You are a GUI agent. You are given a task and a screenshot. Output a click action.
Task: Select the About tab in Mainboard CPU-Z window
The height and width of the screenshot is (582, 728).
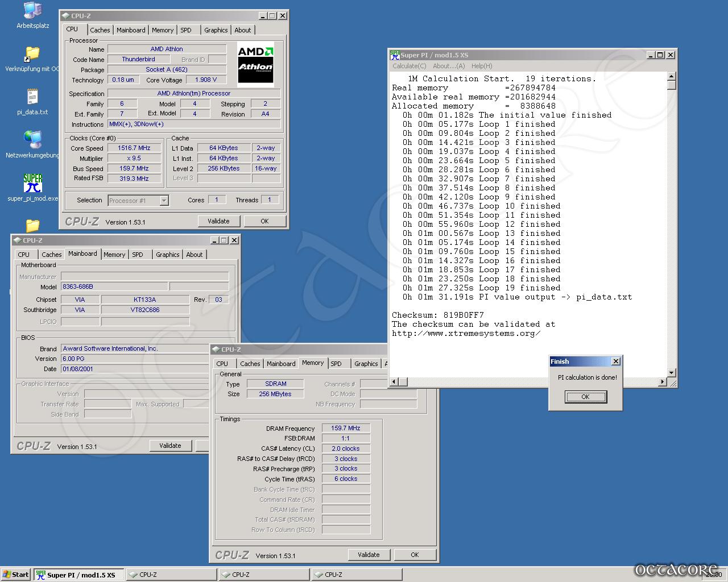(x=195, y=255)
